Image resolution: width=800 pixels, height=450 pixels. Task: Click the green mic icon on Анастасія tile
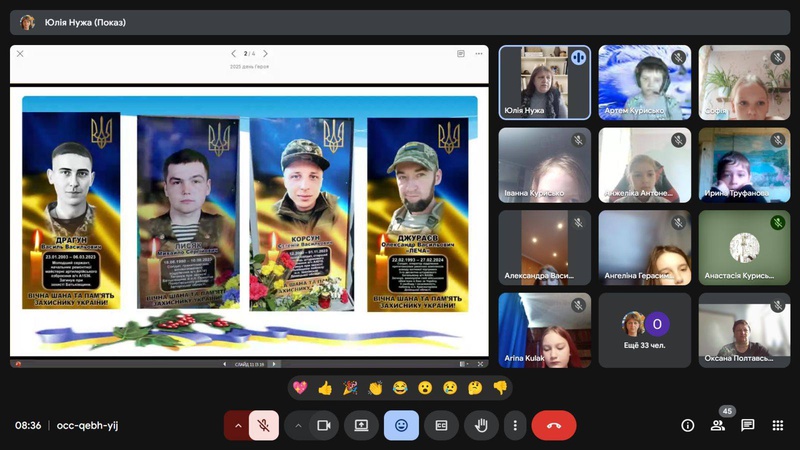pos(778,222)
